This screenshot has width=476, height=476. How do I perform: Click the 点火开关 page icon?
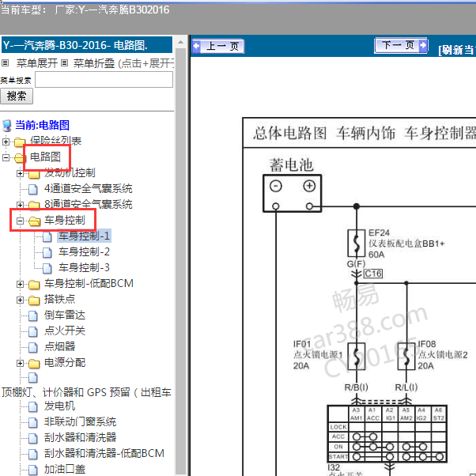[x=33, y=332]
